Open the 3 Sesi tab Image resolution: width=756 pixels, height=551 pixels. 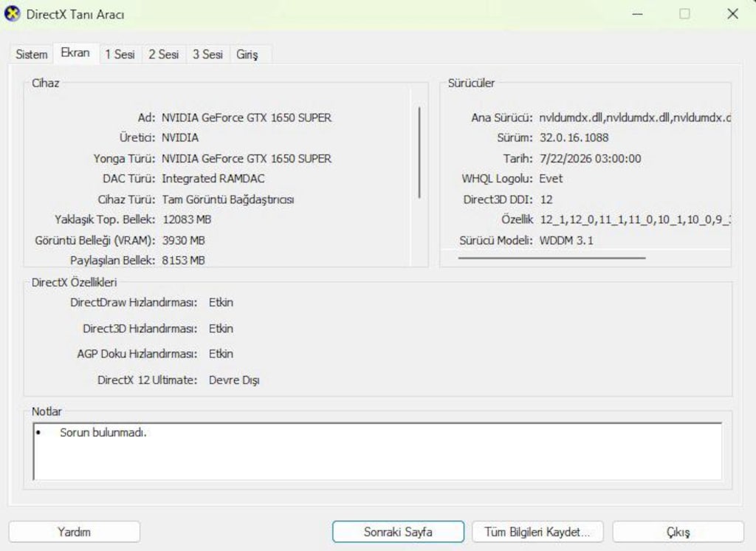click(207, 55)
